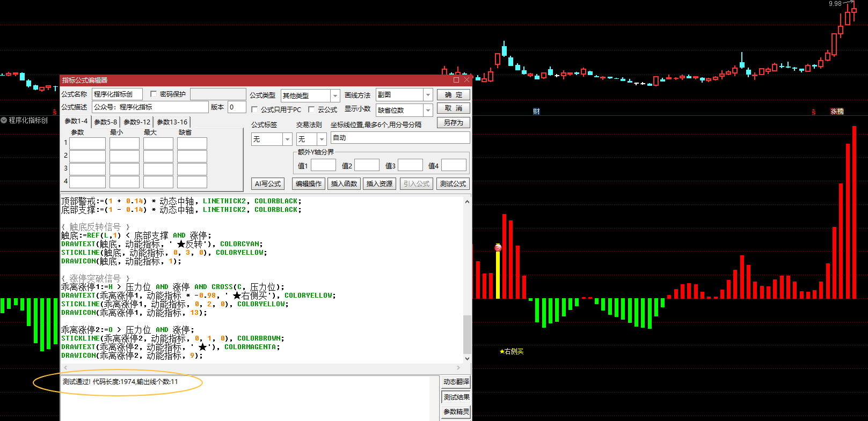Open the 公式类型 dropdown

point(335,95)
